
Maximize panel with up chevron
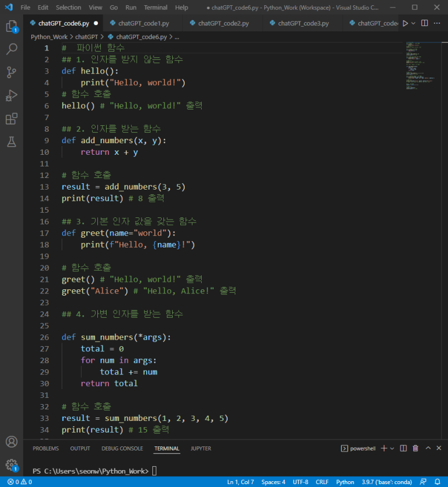tap(428, 448)
